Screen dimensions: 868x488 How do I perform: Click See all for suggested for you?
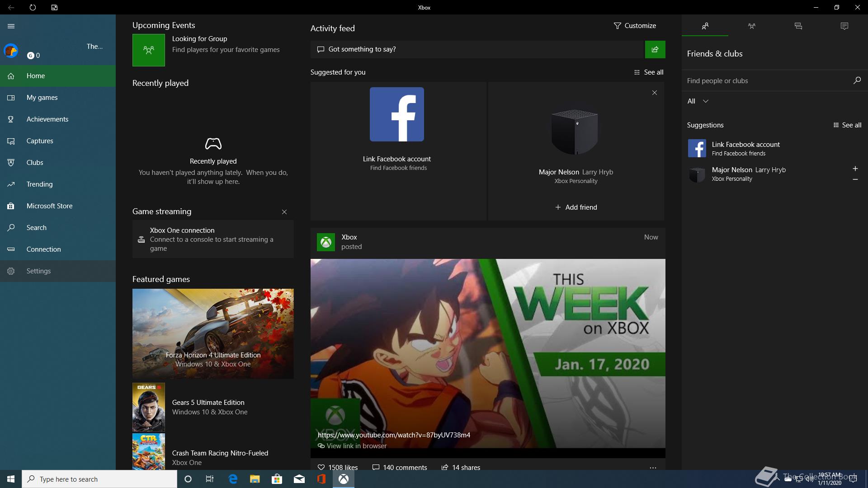649,72
